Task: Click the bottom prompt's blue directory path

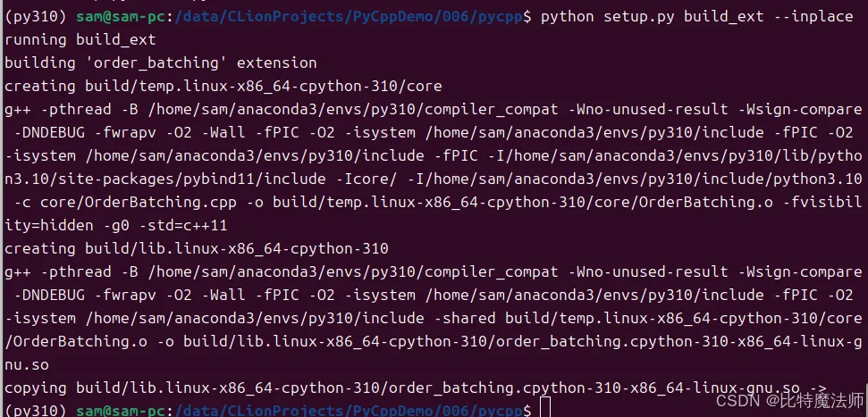Action: tap(349, 411)
